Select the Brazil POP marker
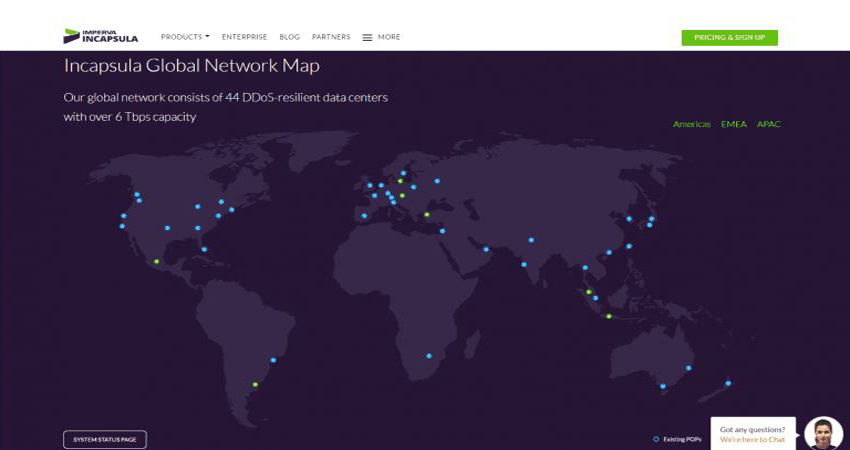The width and height of the screenshot is (850, 450). [x=273, y=359]
